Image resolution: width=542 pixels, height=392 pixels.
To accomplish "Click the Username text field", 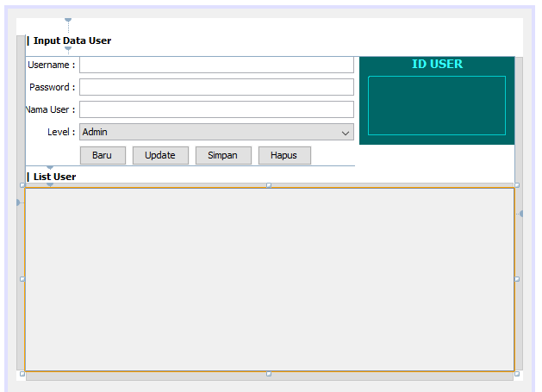I will tap(216, 65).
